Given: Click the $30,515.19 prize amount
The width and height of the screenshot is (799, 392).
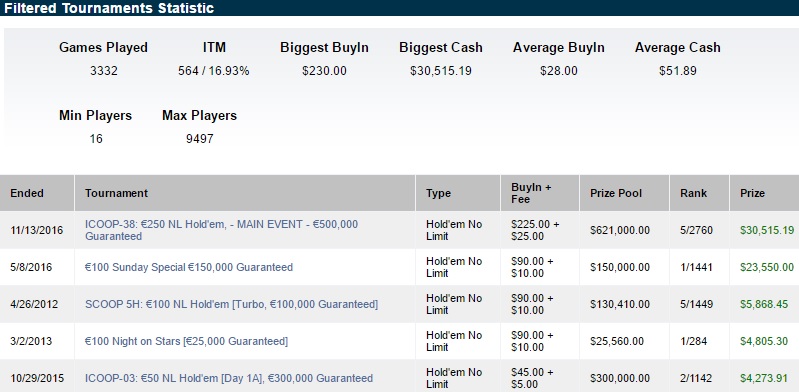Looking at the screenshot, I should click(x=767, y=230).
